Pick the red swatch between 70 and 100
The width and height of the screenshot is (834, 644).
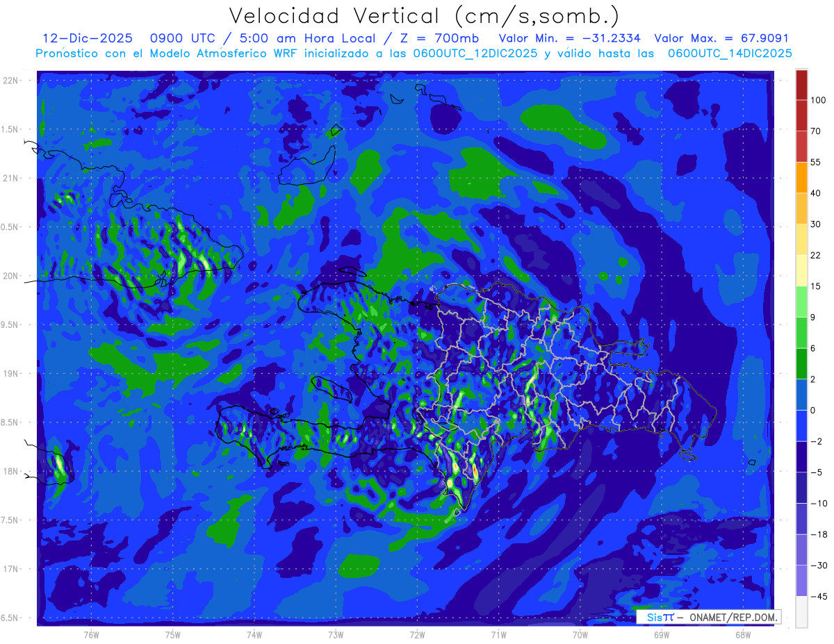coord(801,115)
